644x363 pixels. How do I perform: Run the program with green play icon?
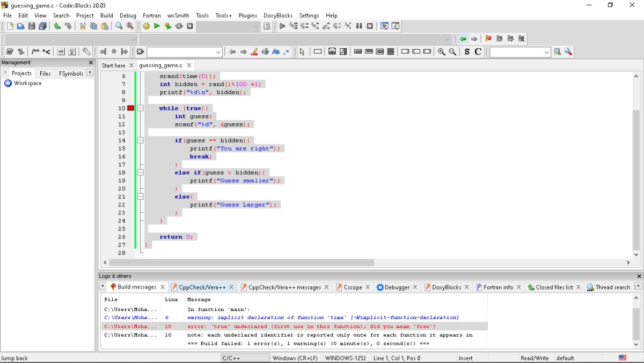click(x=157, y=26)
